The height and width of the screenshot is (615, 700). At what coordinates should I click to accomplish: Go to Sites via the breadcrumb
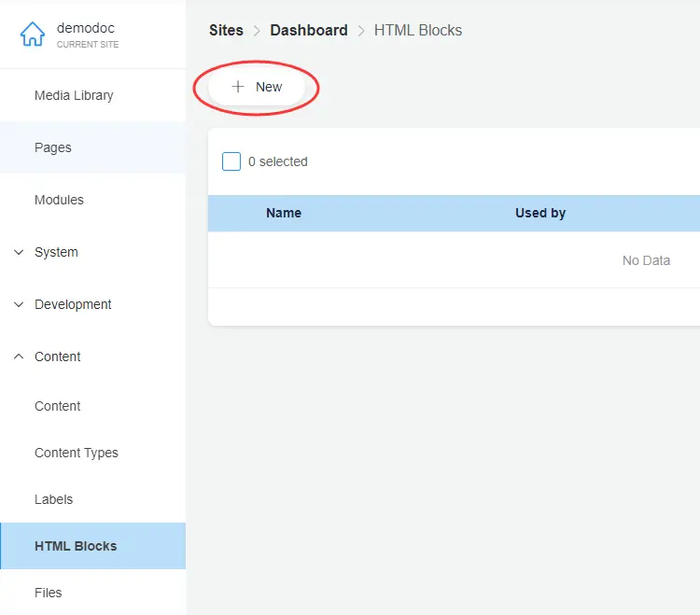(226, 30)
